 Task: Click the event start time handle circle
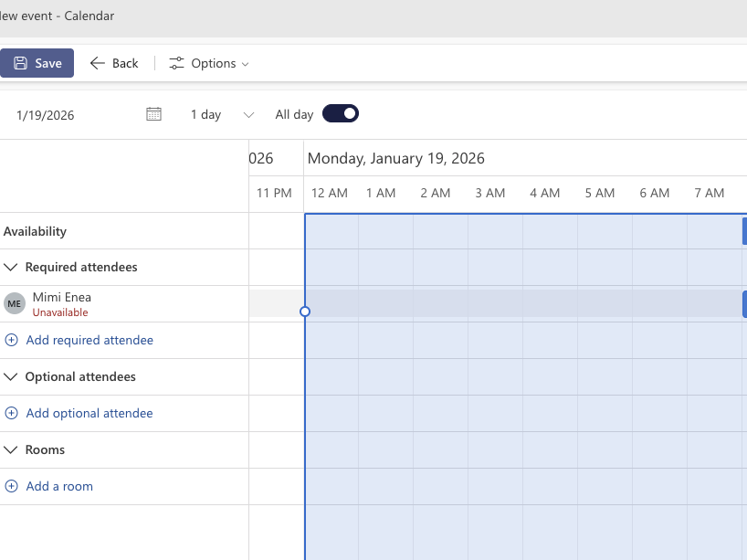click(305, 312)
